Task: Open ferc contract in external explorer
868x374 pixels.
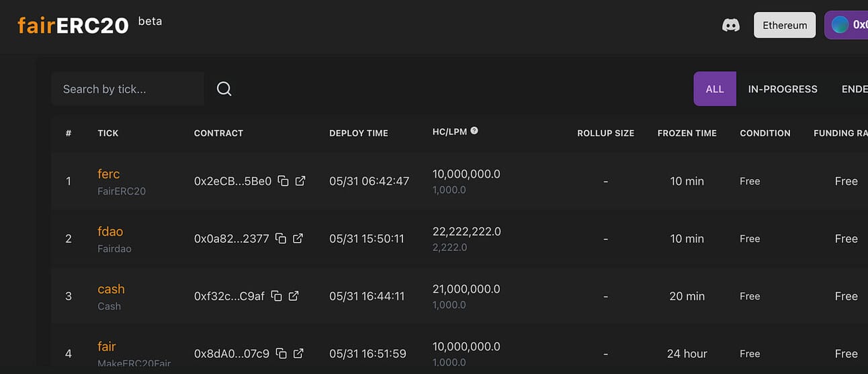Action: point(300,181)
